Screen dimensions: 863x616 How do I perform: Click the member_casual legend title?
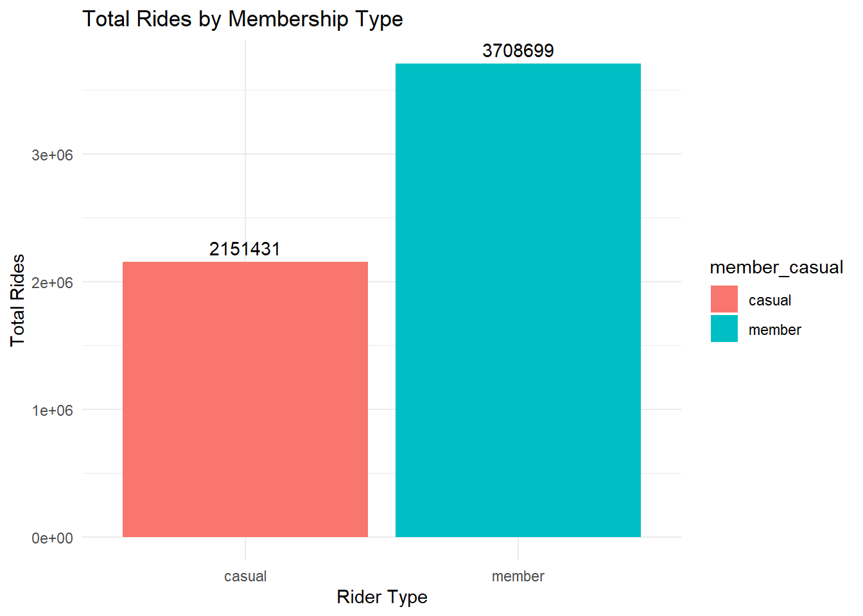point(776,268)
